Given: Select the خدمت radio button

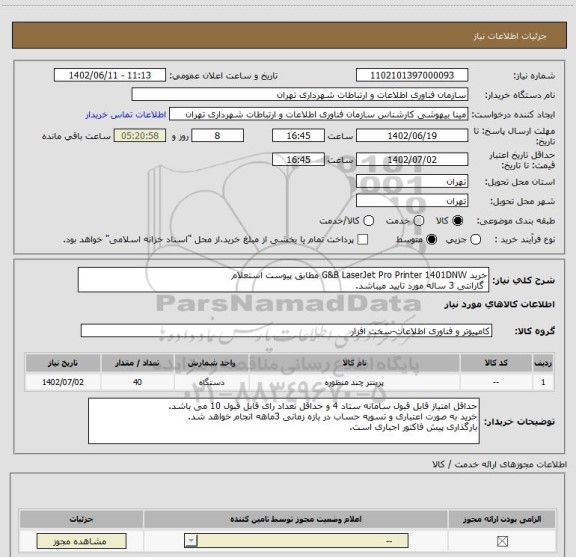Looking at the screenshot, I should 419,220.
